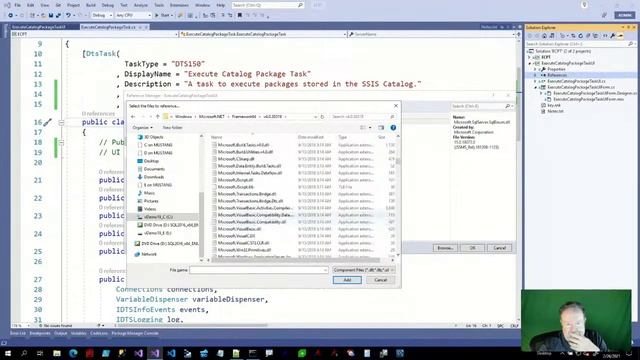640x360 pixels.
Task: Click the Windows Start button on taskbar
Action: (x=8, y=353)
